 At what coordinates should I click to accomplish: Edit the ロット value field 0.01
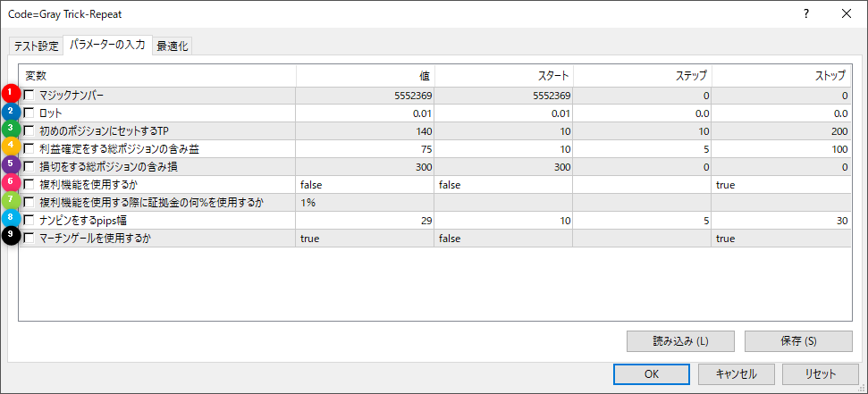pyautogui.click(x=364, y=113)
